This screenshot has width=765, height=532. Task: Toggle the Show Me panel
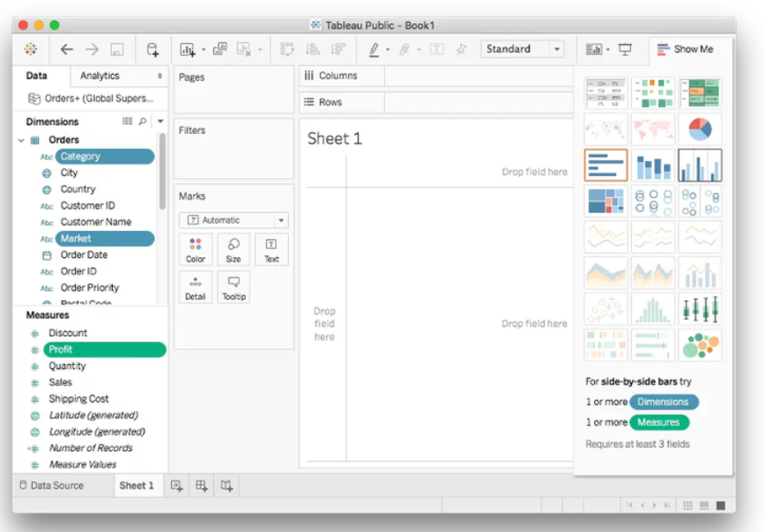click(x=685, y=49)
